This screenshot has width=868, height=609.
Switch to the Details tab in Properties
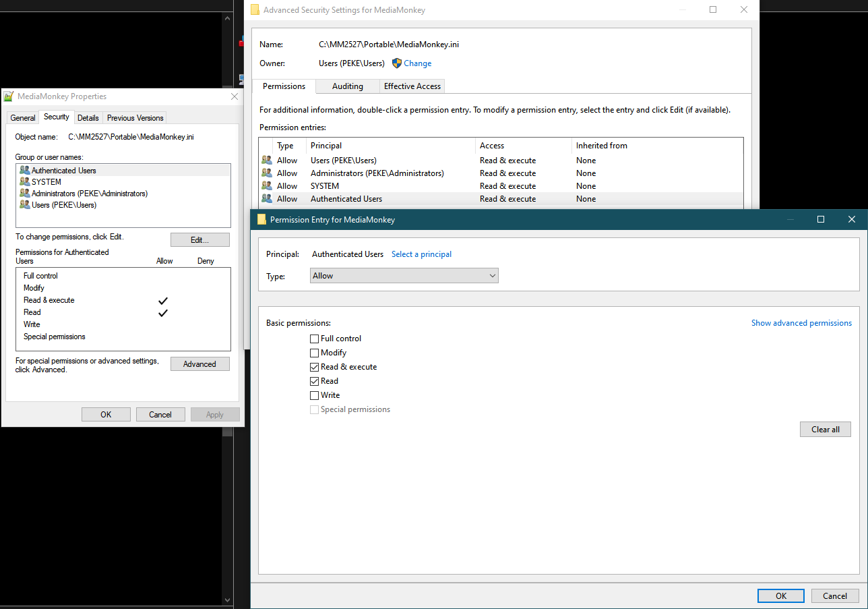(88, 118)
